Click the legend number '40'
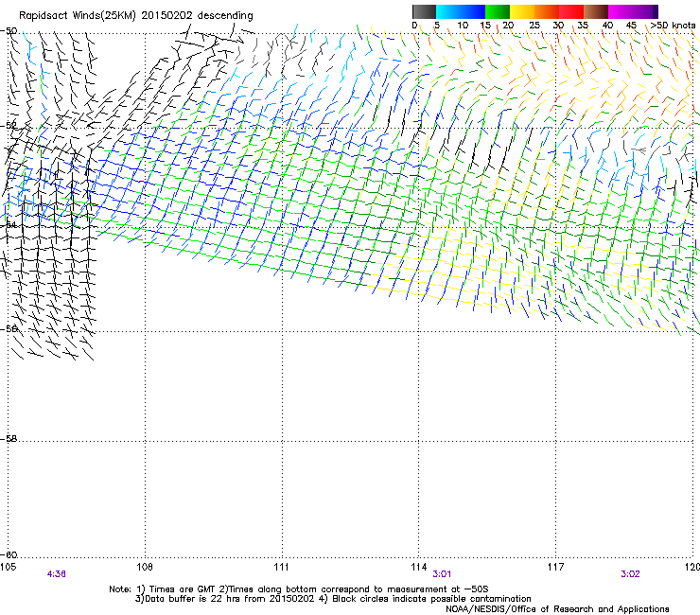700x615 pixels. click(607, 26)
